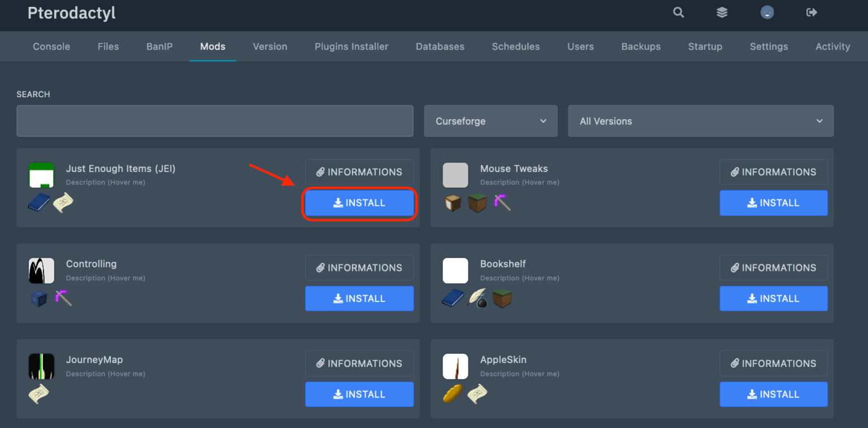Switch to the Console tab
This screenshot has height=428, width=868.
pos(51,46)
